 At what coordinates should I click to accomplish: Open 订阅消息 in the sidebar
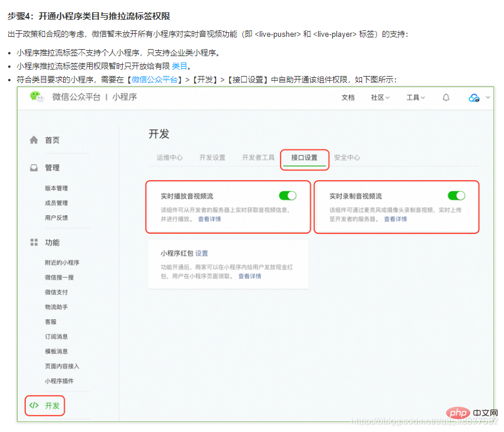click(56, 337)
